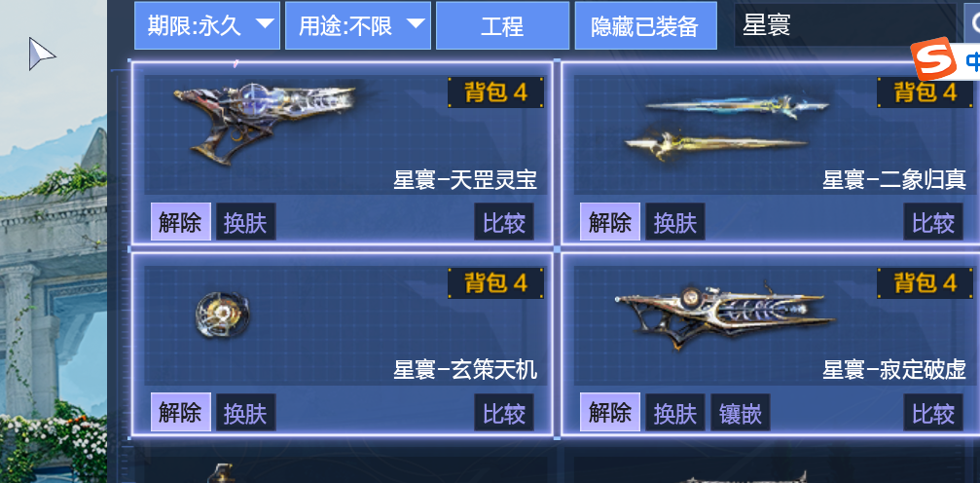The width and height of the screenshot is (980, 483).
Task: Click the 星寰-玄策天机 grenade icon
Action: pyautogui.click(x=223, y=316)
